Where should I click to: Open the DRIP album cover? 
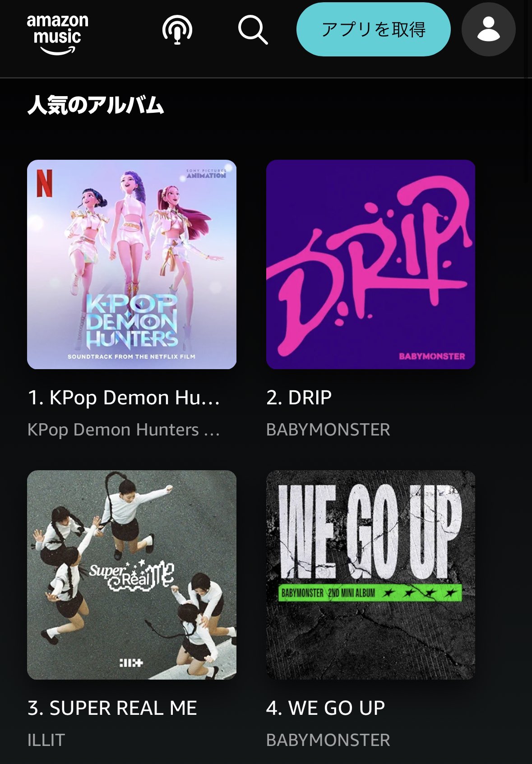[x=370, y=264]
